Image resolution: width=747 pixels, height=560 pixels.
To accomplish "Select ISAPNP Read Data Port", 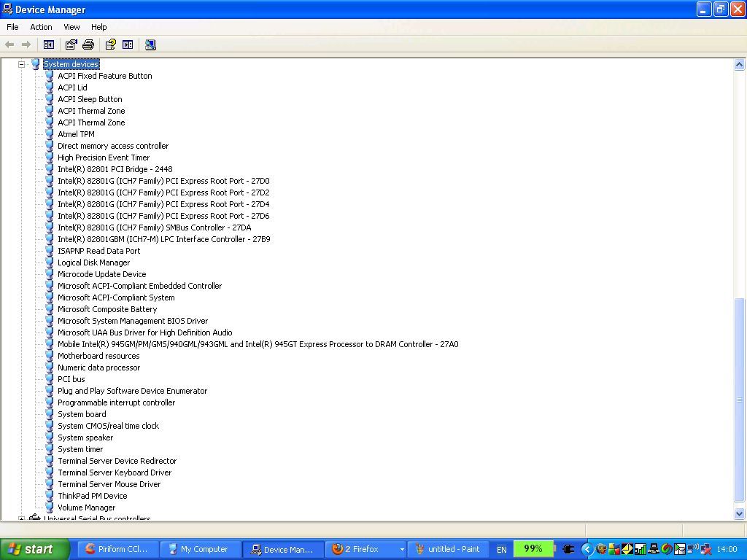I will pyautogui.click(x=98, y=251).
